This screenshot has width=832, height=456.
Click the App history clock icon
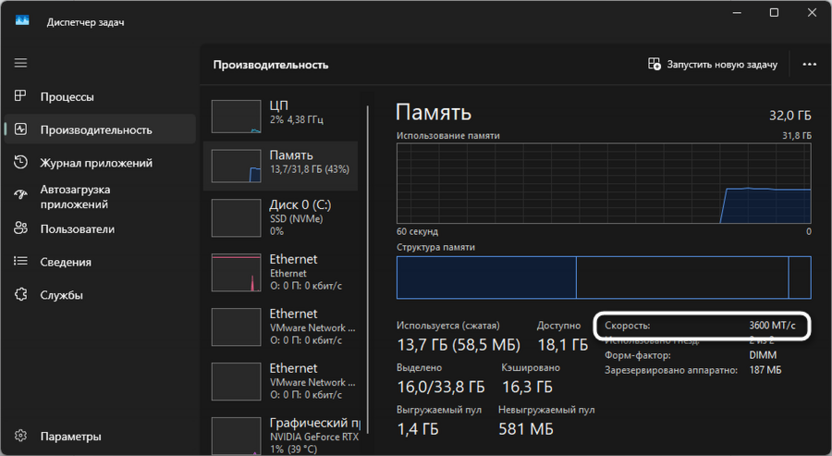click(20, 162)
